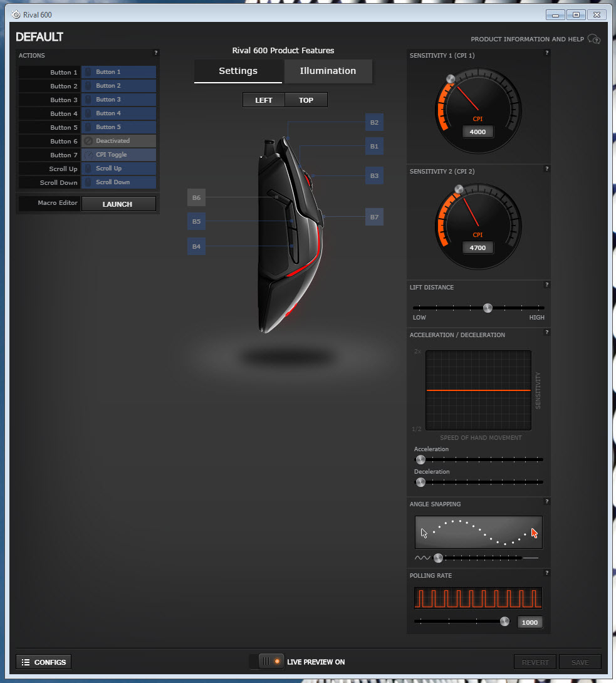
Task: Open the Deactivated dropdown for Button 6
Action: point(118,141)
